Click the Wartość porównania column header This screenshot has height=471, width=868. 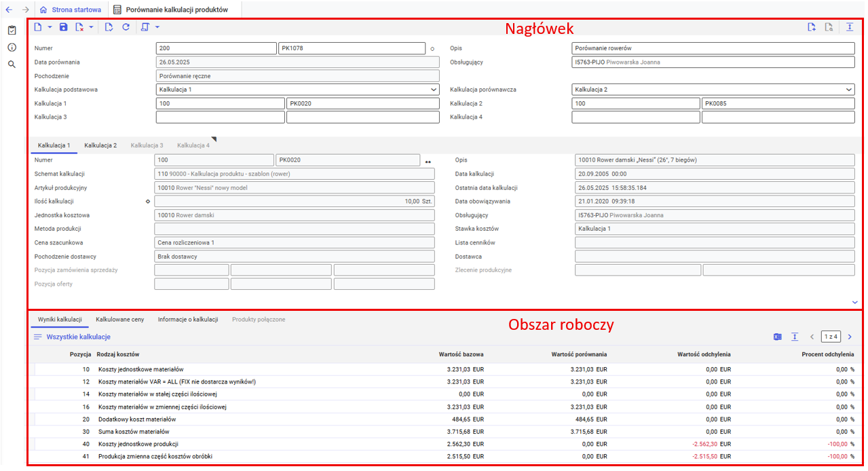point(579,354)
